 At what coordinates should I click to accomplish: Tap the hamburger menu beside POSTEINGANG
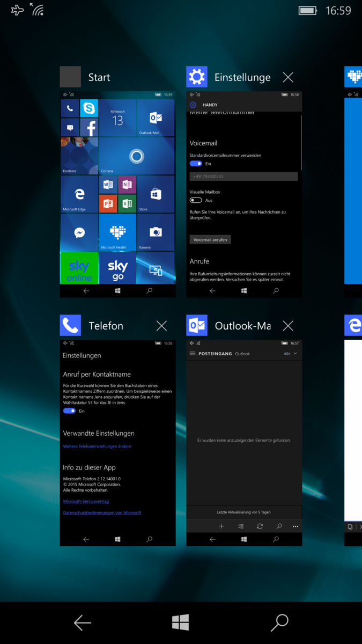pyautogui.click(x=193, y=354)
